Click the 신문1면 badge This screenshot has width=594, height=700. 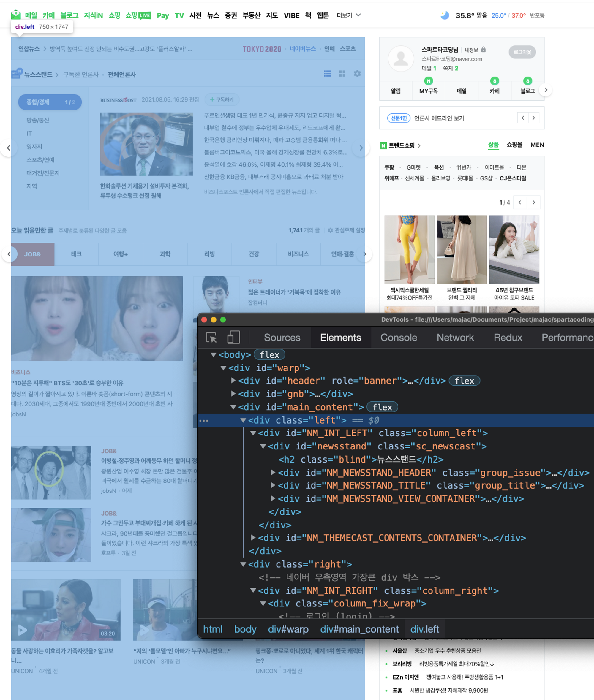(x=399, y=118)
